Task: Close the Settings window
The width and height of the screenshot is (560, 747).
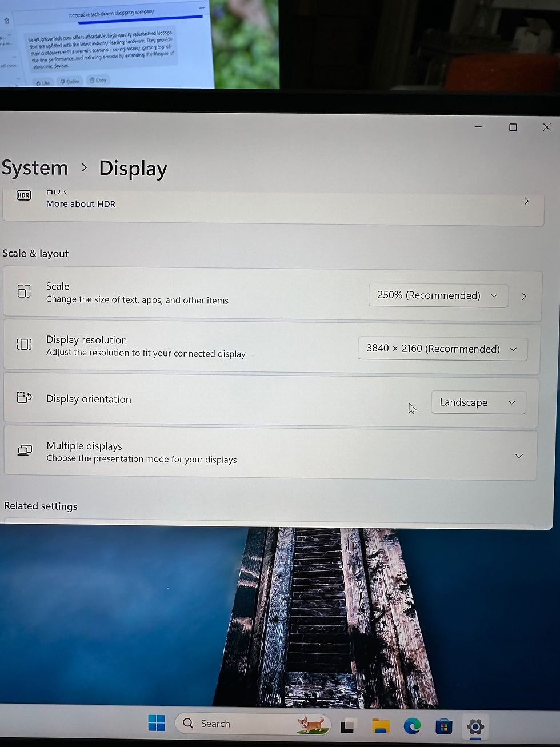Action: tap(547, 127)
